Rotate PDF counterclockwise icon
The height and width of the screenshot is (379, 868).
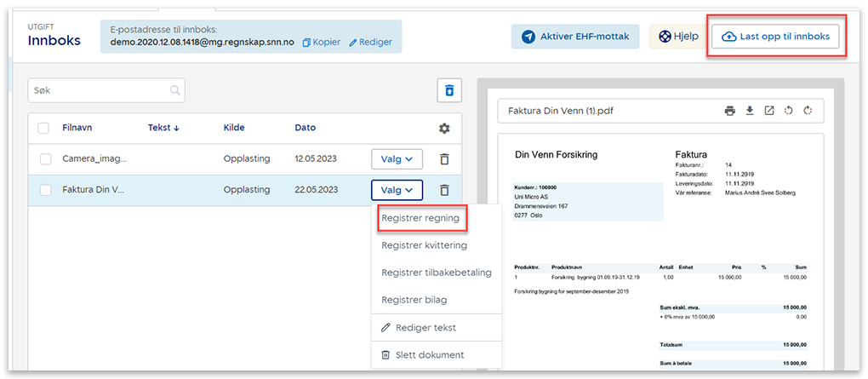pyautogui.click(x=789, y=111)
